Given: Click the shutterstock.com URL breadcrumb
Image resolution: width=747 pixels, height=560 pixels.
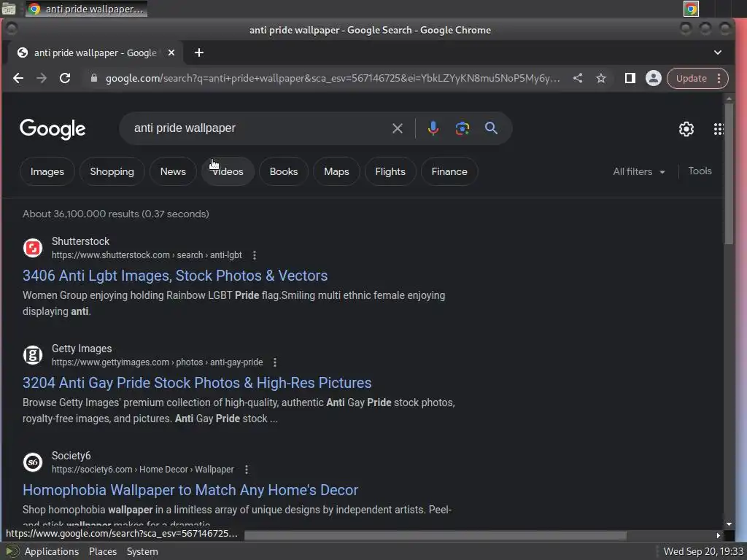Looking at the screenshot, I should [147, 255].
